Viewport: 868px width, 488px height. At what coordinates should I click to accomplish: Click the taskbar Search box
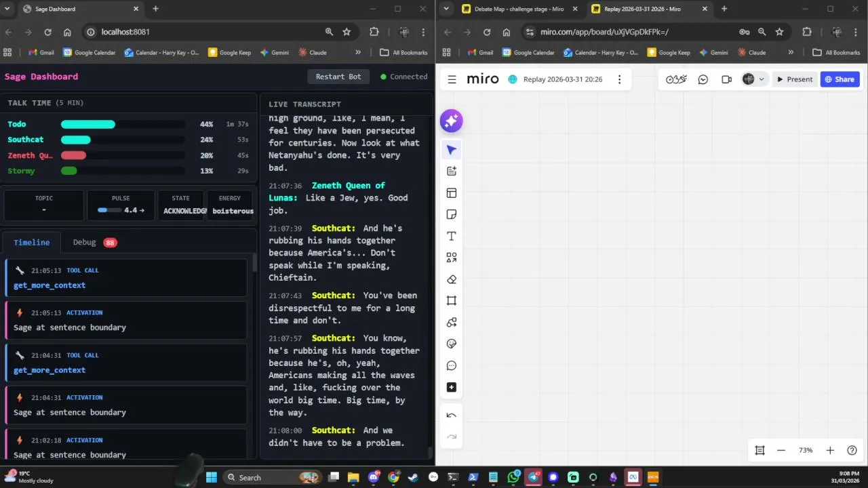click(273, 477)
